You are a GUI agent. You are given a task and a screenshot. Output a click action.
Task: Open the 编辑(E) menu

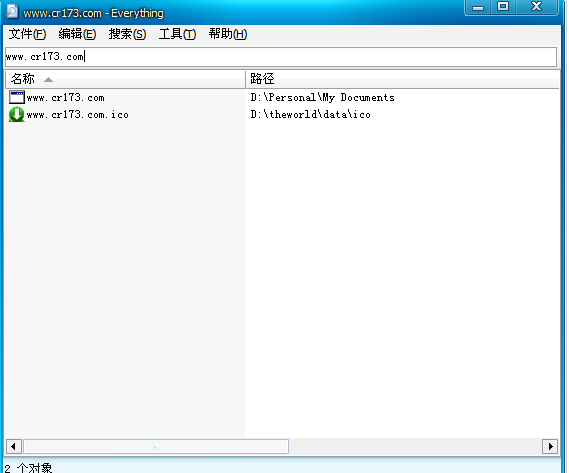(x=77, y=34)
